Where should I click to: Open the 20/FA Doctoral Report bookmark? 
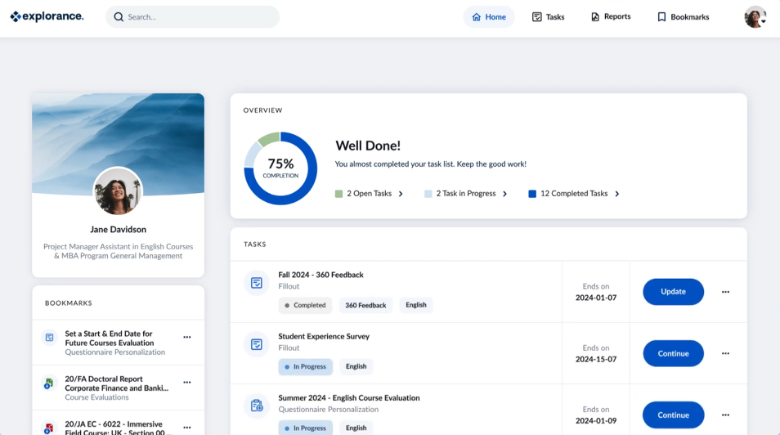pyautogui.click(x=117, y=384)
